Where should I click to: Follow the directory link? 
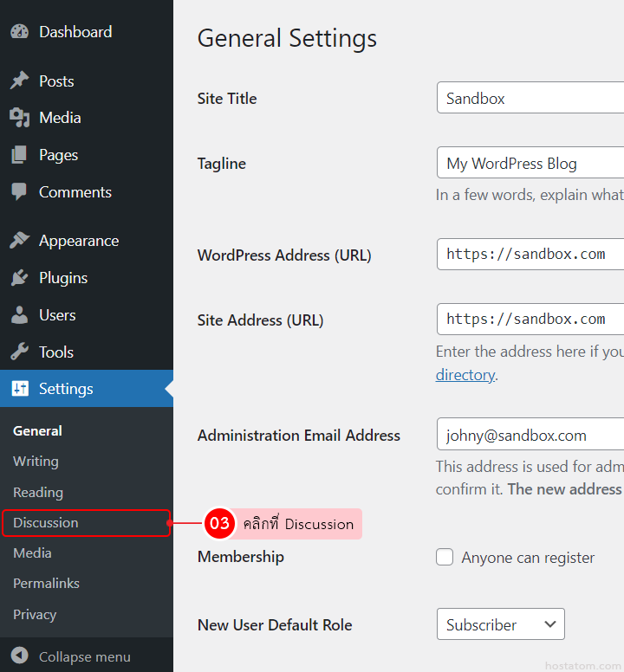[465, 375]
